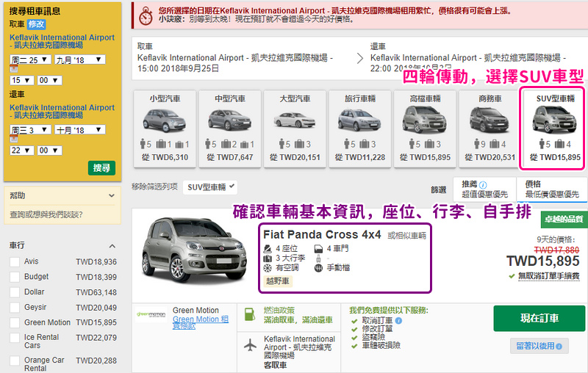Click the TWD15,895 total price
The height and width of the screenshot is (373, 588).
coord(542,261)
